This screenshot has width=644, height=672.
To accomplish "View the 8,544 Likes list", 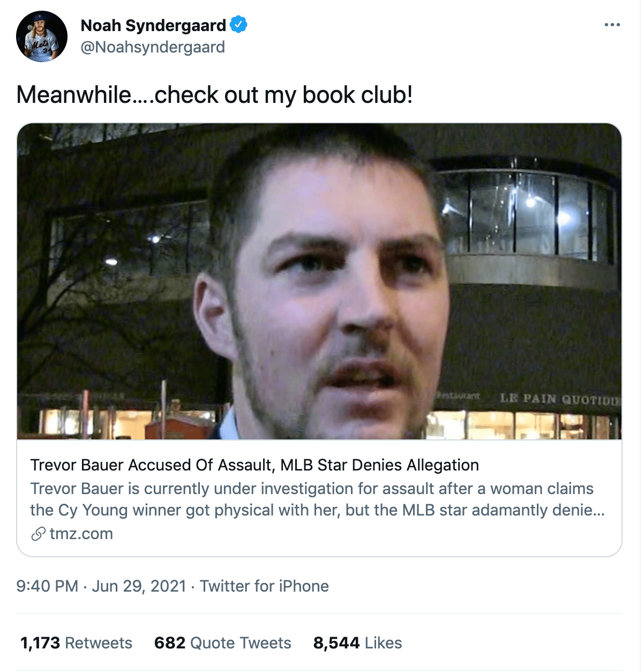I will coord(358,643).
